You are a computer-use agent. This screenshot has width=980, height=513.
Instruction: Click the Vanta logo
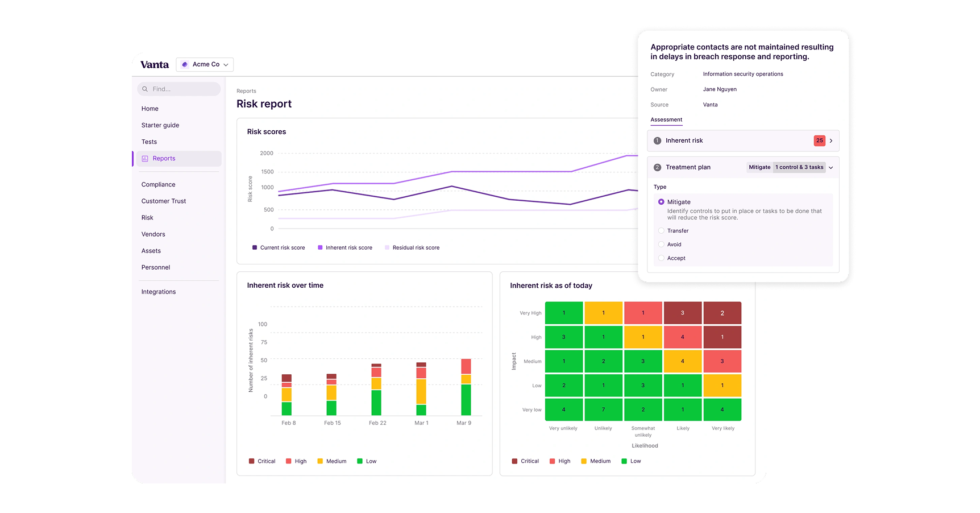(155, 65)
